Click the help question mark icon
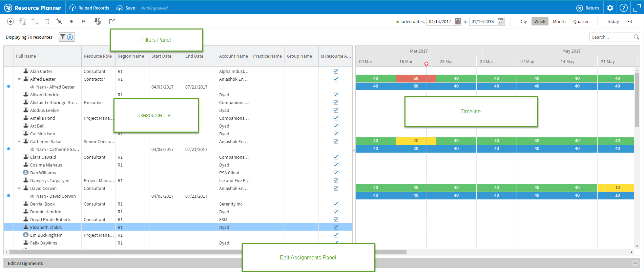Image resolution: width=644 pixels, height=272 pixels. (623, 8)
